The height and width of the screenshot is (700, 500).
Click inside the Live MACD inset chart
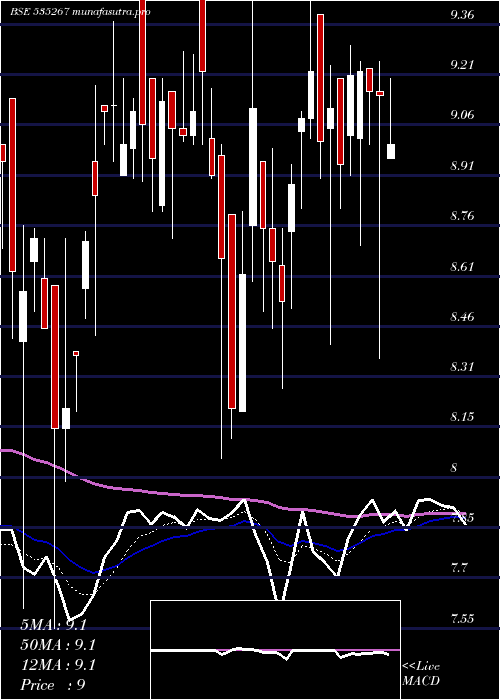275,650
